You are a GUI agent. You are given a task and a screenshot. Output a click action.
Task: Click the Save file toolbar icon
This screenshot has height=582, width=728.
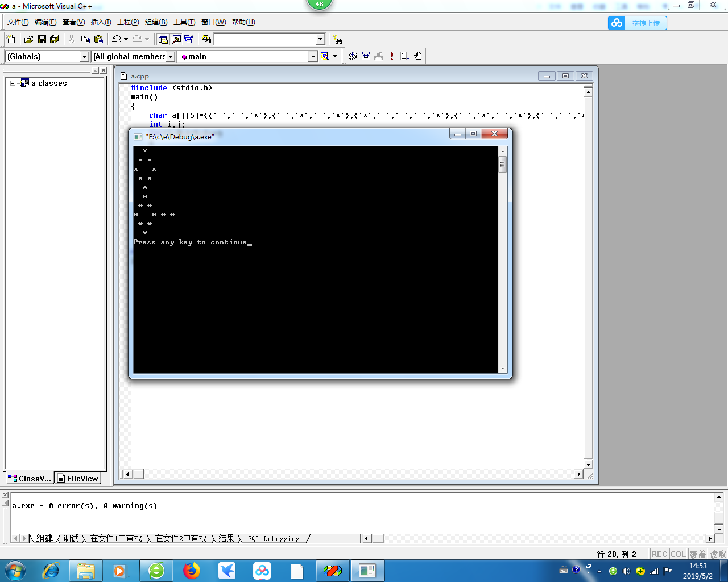(x=42, y=39)
